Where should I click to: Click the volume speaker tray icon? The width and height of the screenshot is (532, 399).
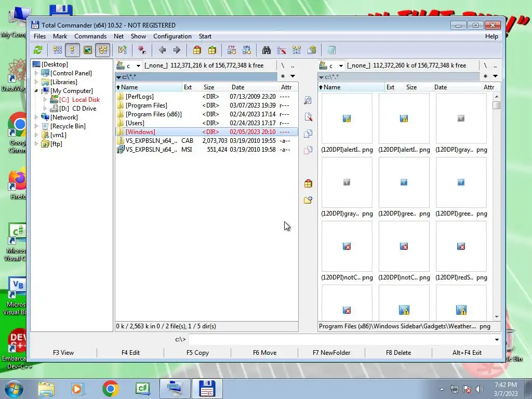480,389
